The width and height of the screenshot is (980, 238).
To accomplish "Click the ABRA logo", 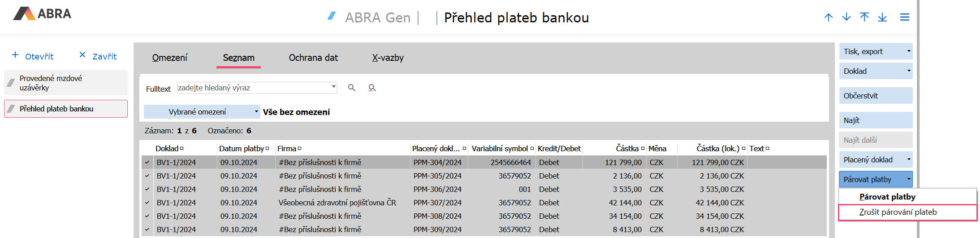I will (43, 14).
